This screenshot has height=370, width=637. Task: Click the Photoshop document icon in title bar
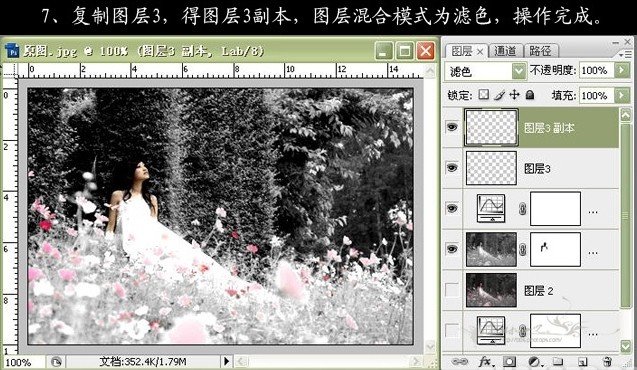12,51
